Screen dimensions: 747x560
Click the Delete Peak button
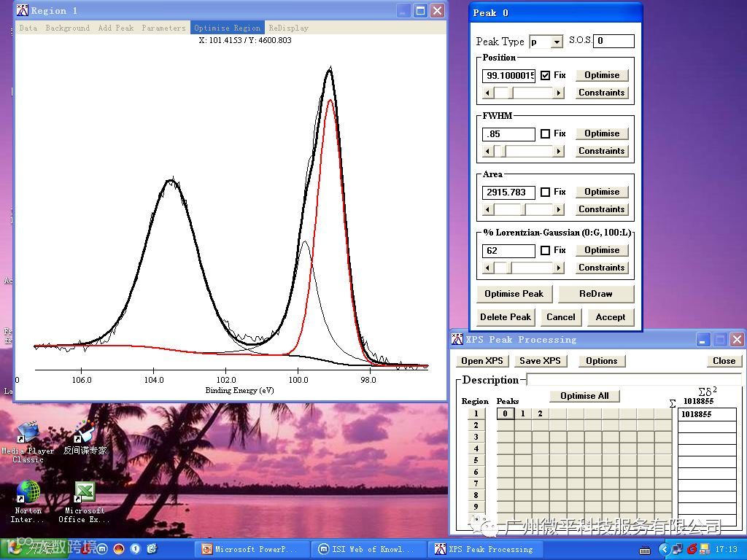pos(506,317)
